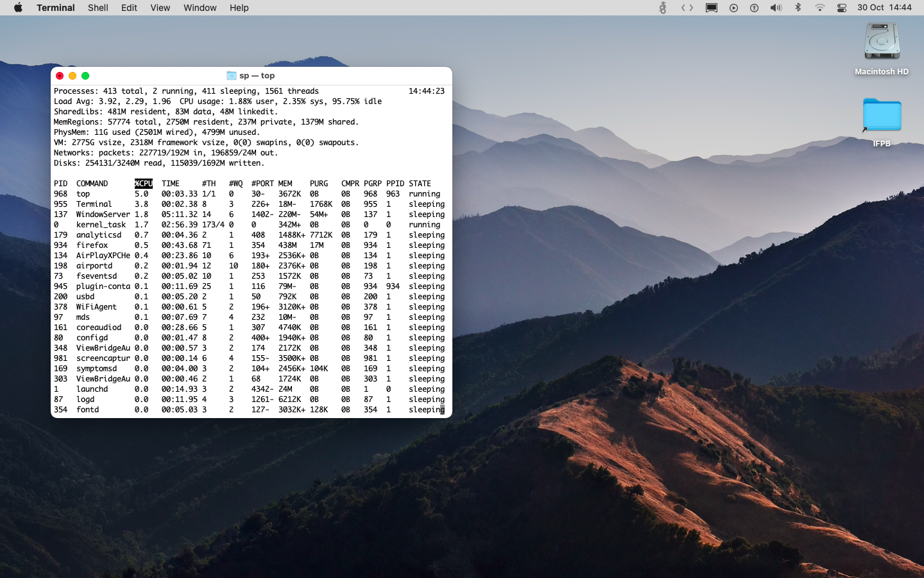
Task: Click the 'plugin-conta' process name
Action: 103,286
